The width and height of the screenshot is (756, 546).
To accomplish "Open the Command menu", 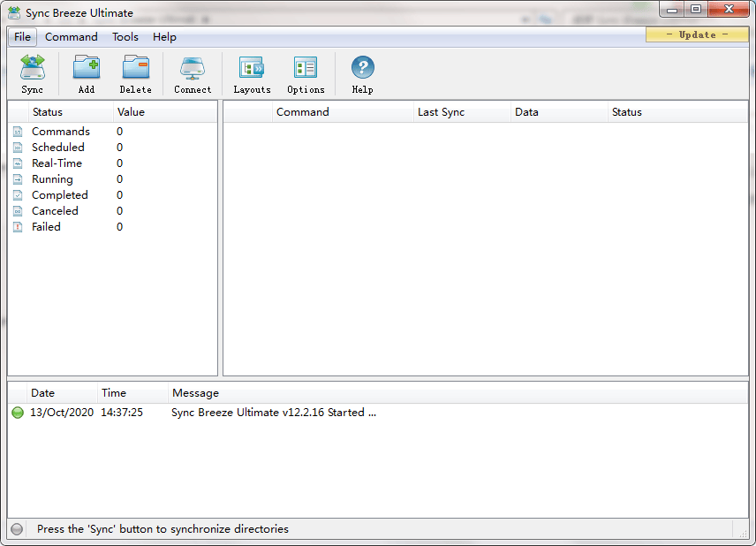I will [71, 36].
